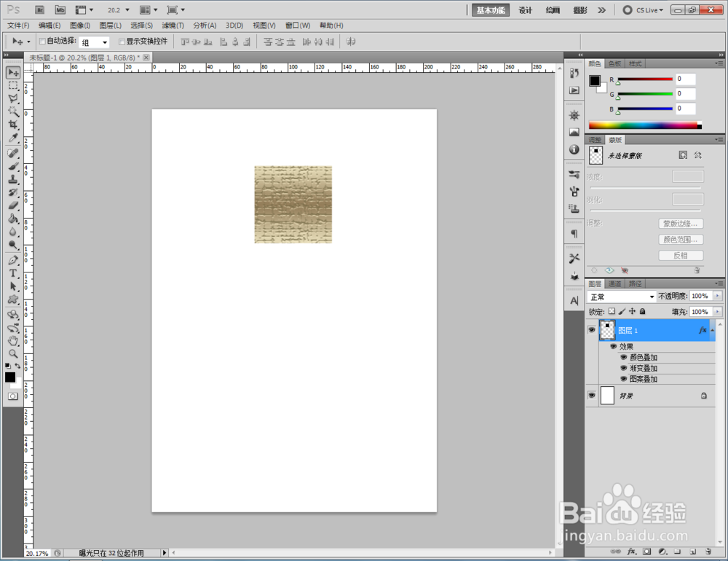Select the Rectangular Marquee tool
Viewport: 728px width, 561px height.
click(13, 85)
